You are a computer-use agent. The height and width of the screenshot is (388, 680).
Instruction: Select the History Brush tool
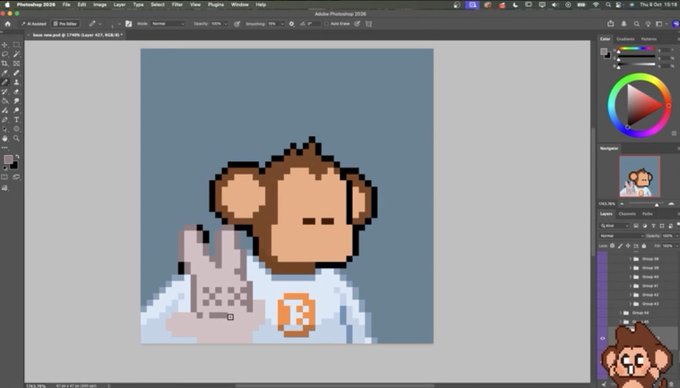[5, 91]
